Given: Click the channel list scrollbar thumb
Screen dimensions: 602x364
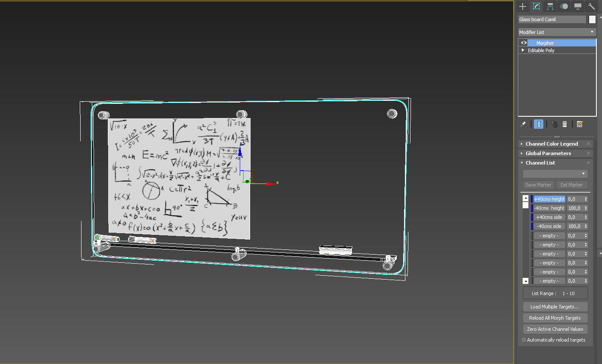Looking at the screenshot, I should click(x=525, y=205).
